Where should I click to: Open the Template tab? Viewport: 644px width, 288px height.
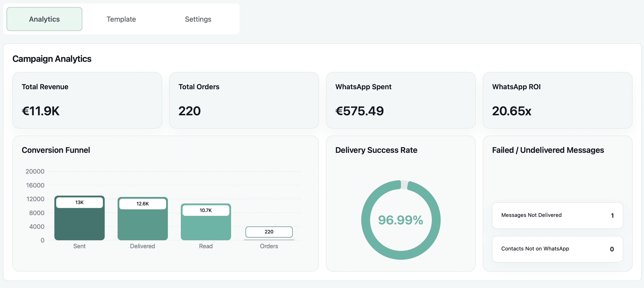tap(121, 19)
